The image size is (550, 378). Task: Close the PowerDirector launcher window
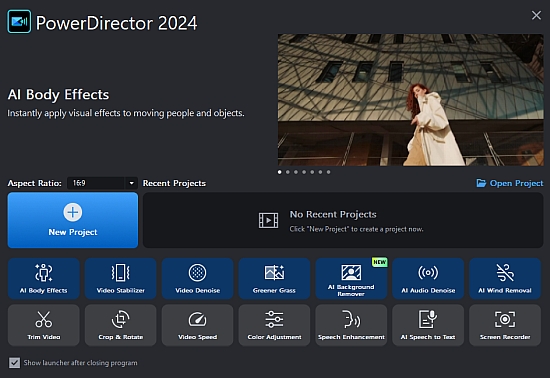[536, 15]
